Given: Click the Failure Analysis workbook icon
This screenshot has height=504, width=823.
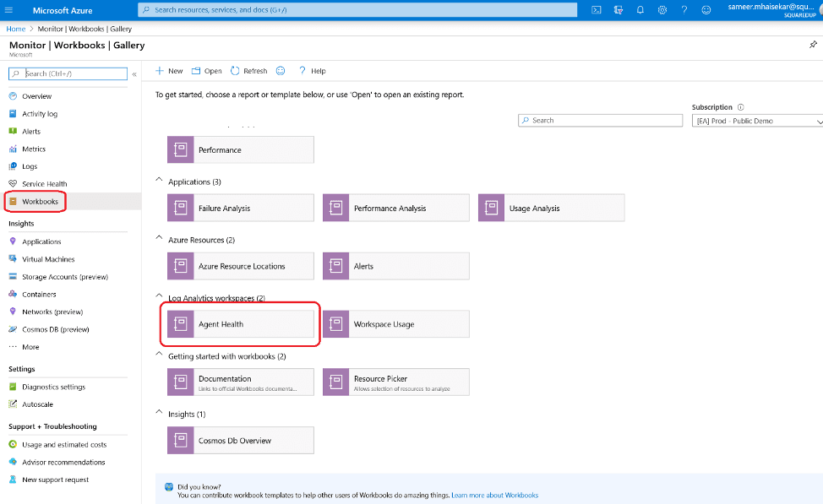Looking at the screenshot, I should click(x=181, y=208).
